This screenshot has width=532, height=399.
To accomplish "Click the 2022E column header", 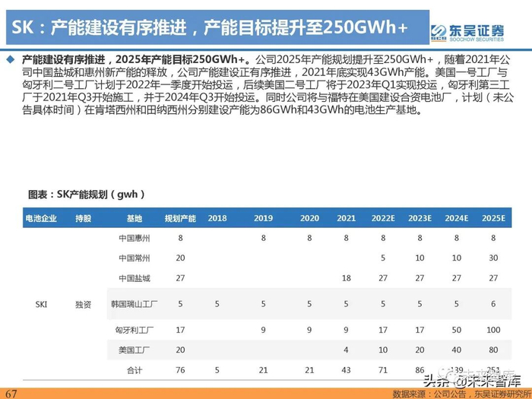I will 383,218.
